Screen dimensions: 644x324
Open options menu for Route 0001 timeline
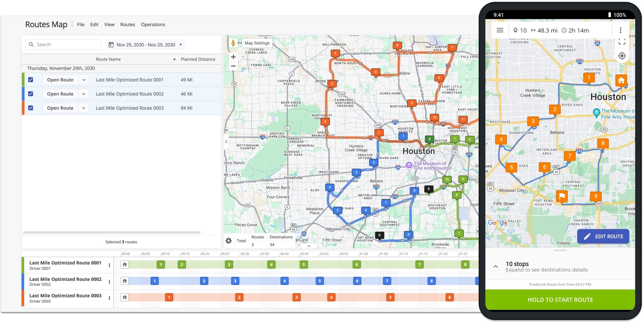point(109,265)
